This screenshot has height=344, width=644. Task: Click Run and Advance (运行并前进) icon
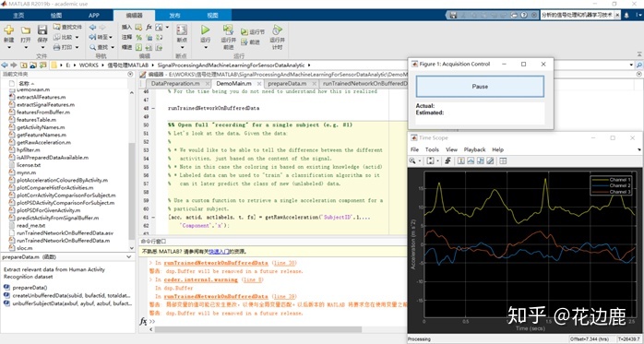(x=228, y=30)
